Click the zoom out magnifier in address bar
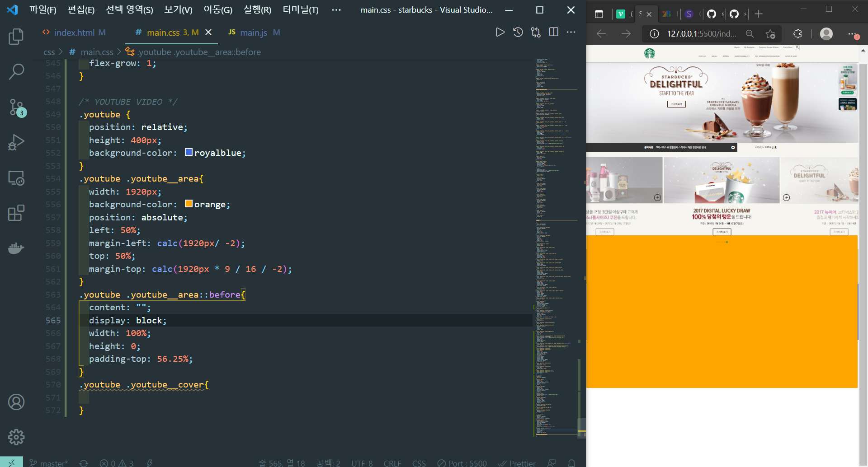 click(750, 34)
